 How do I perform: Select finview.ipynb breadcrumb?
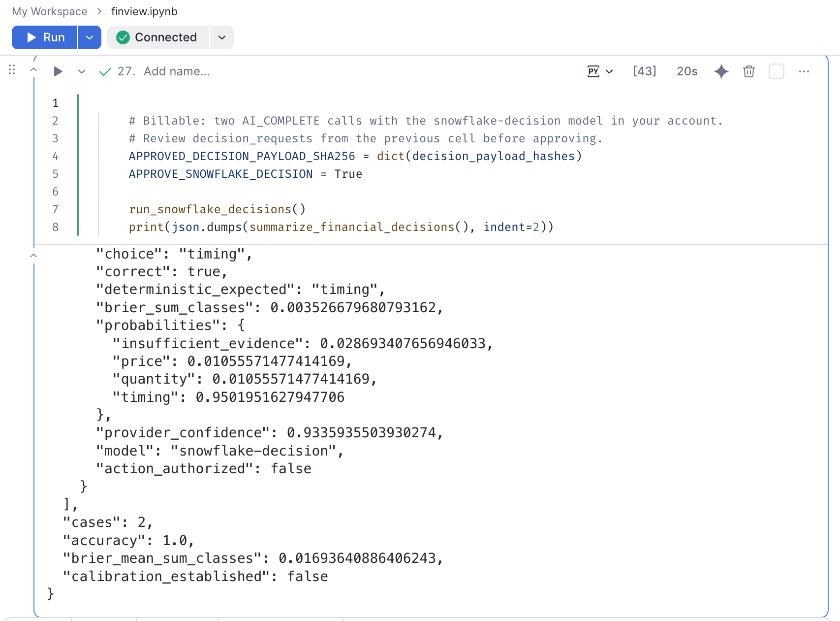point(144,11)
